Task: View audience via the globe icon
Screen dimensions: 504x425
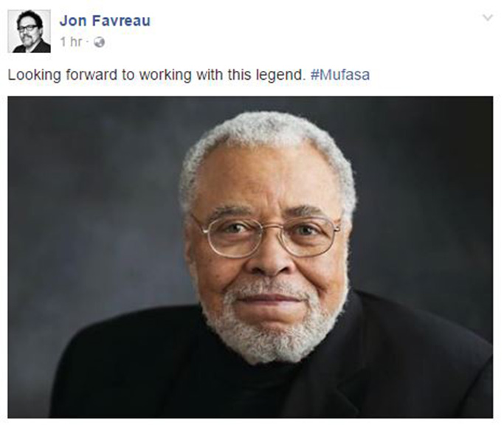Action: coord(100,42)
